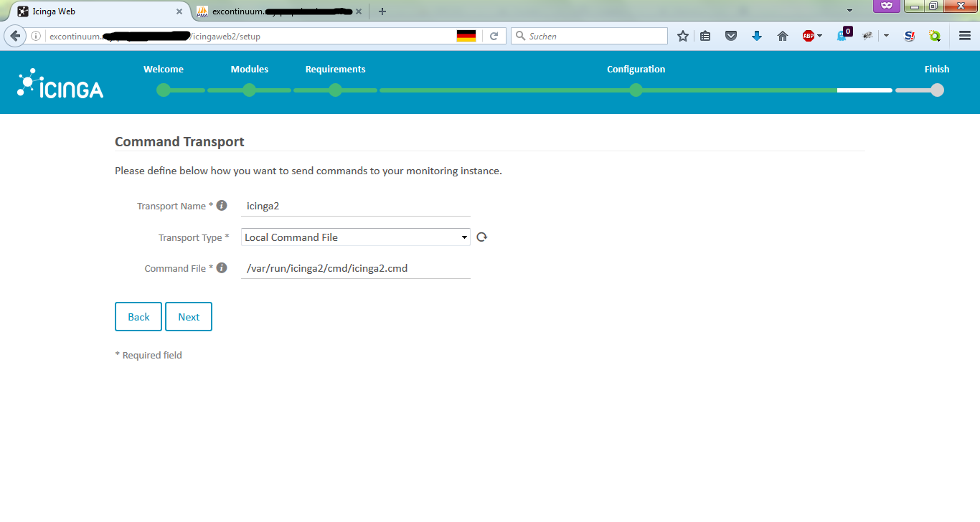Bookmark this page with the star icon

683,36
